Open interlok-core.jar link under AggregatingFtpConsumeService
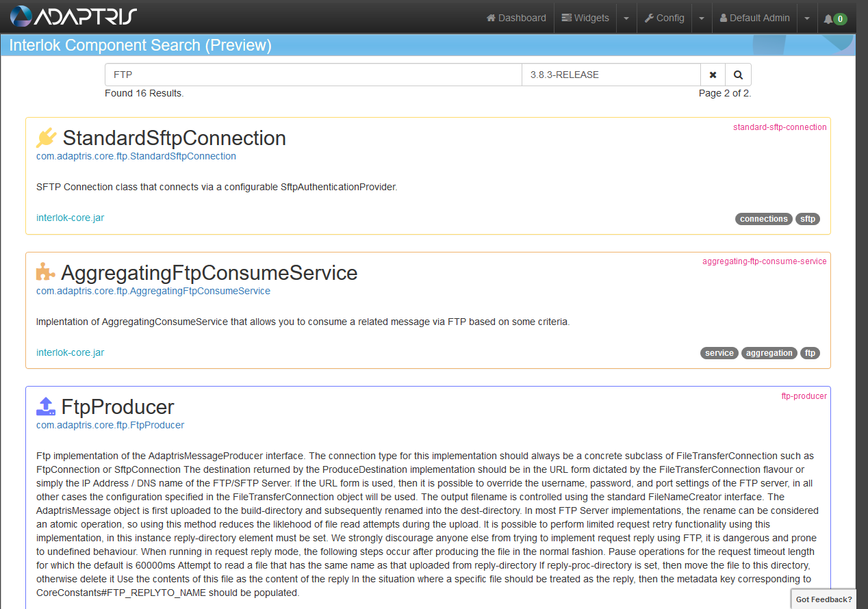The height and width of the screenshot is (609, 868). coord(71,352)
